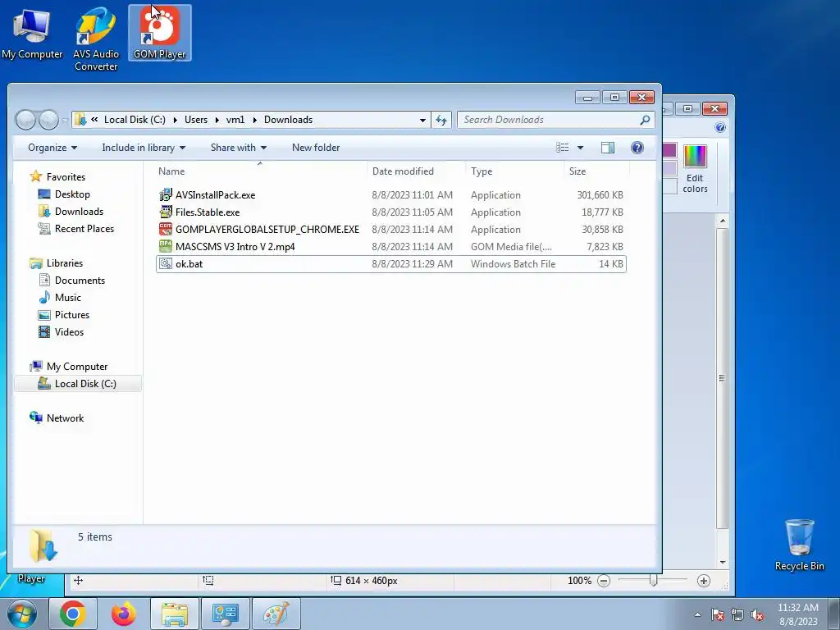This screenshot has height=630, width=840.
Task: Select Music library in navigation pane
Action: (x=67, y=297)
